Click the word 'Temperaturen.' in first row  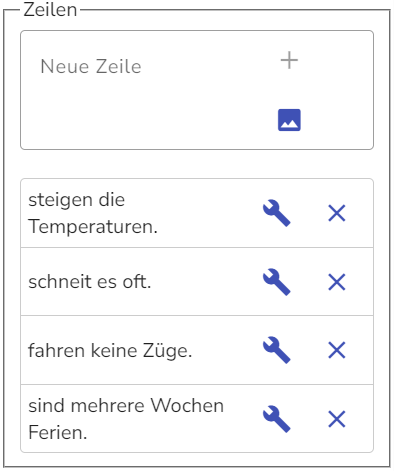(93, 227)
